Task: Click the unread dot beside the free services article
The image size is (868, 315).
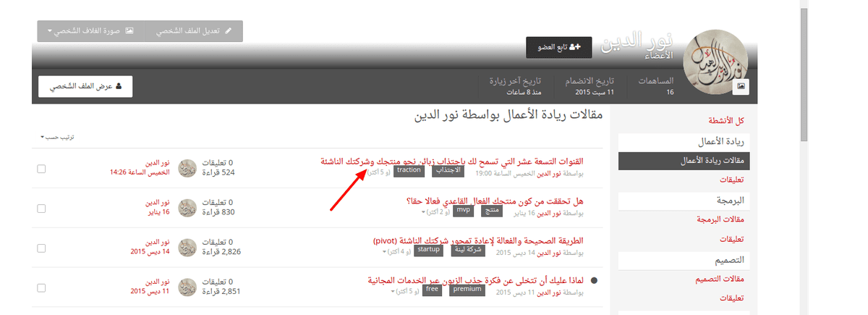Action: (x=595, y=280)
